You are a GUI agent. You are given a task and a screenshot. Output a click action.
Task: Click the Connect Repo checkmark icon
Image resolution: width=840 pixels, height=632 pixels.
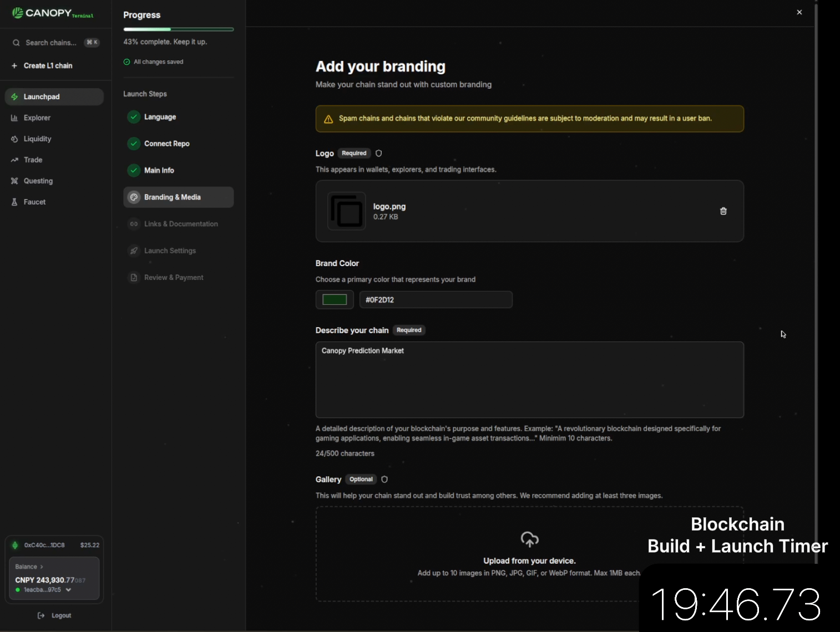(x=134, y=144)
